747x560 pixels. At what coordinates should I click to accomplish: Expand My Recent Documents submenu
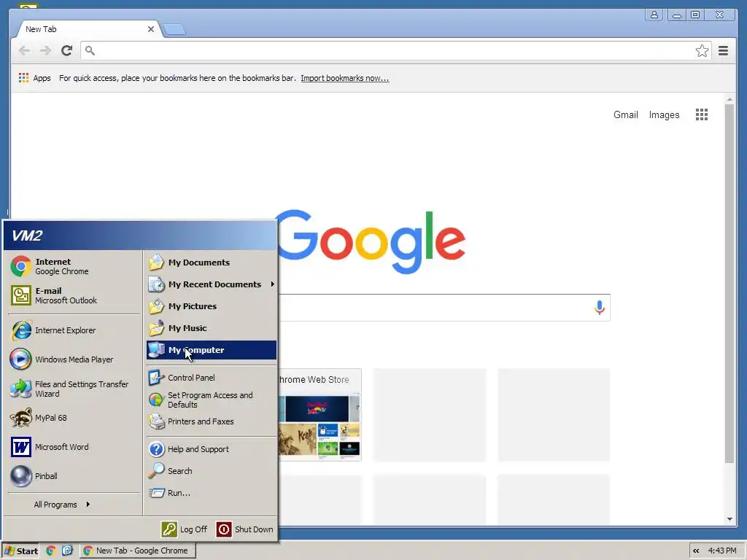(211, 284)
